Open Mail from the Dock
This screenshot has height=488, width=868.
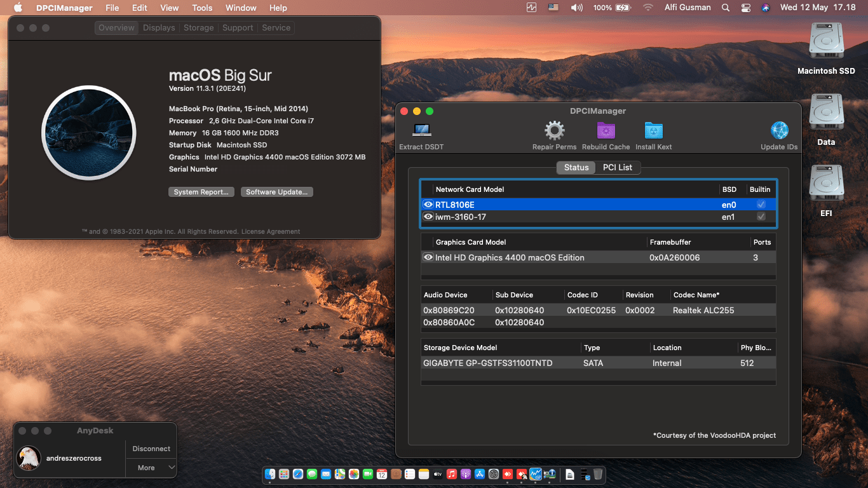(x=326, y=474)
